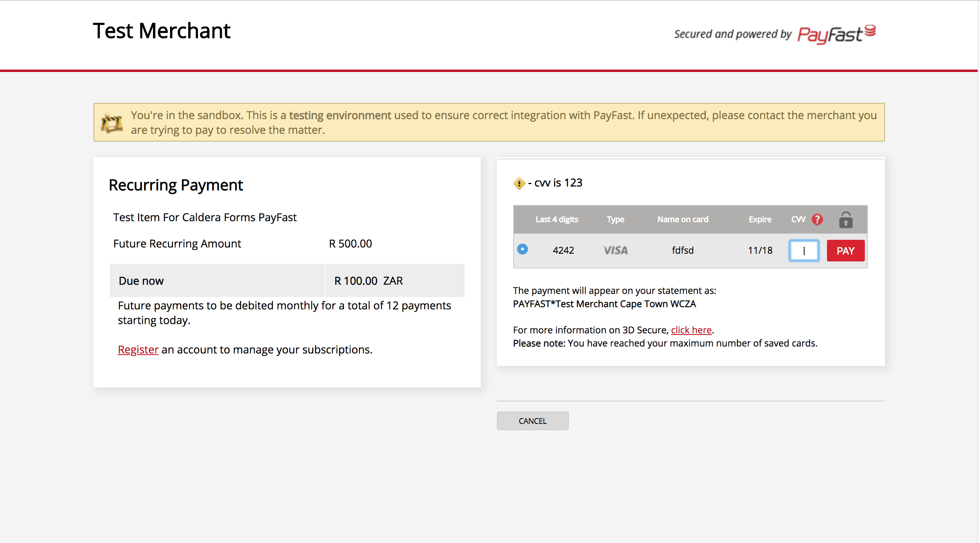Click the R 100.00 ZAR due amount
The height and width of the screenshot is (543, 980).
pos(369,281)
